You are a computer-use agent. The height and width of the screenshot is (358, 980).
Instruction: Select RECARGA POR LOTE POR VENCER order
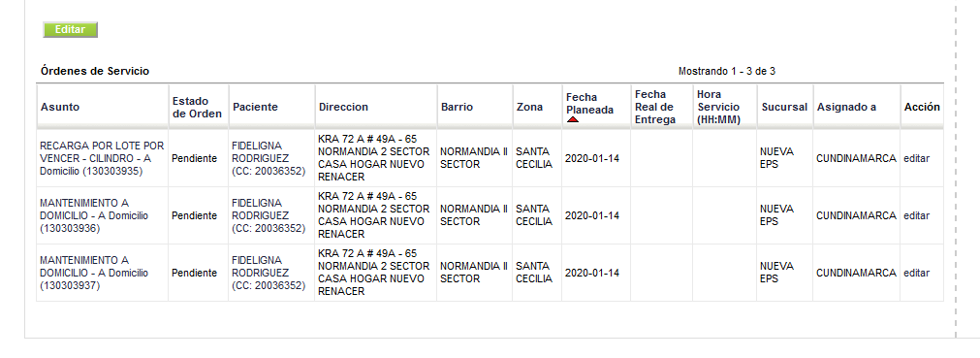[102, 158]
